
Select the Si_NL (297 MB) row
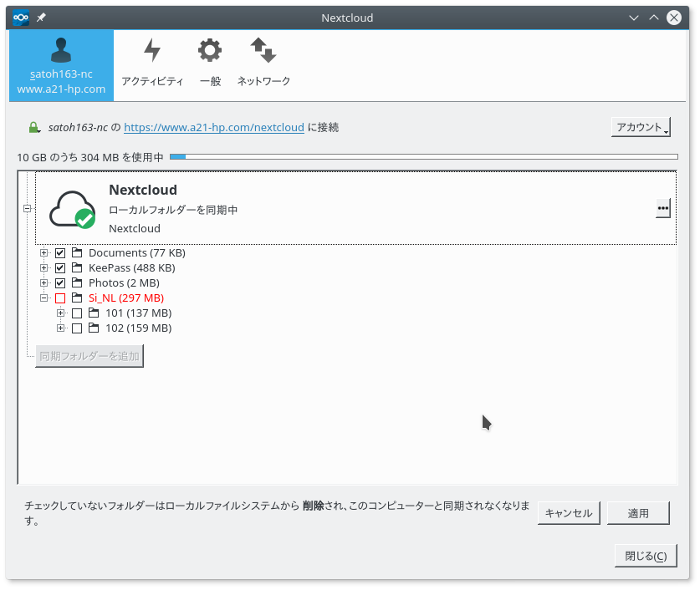pos(126,298)
